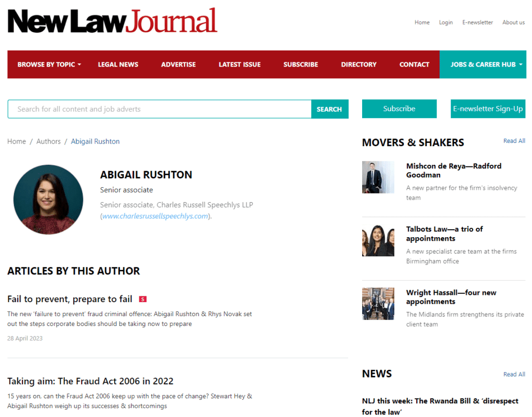Focus the content and job adverts search field
Viewport: 532px width, 417px height.
click(159, 109)
